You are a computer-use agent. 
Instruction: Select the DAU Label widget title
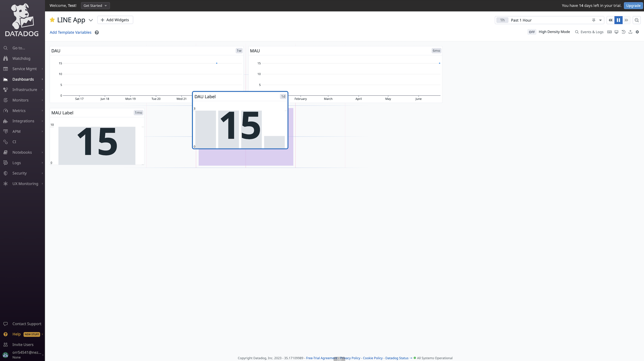tap(205, 97)
